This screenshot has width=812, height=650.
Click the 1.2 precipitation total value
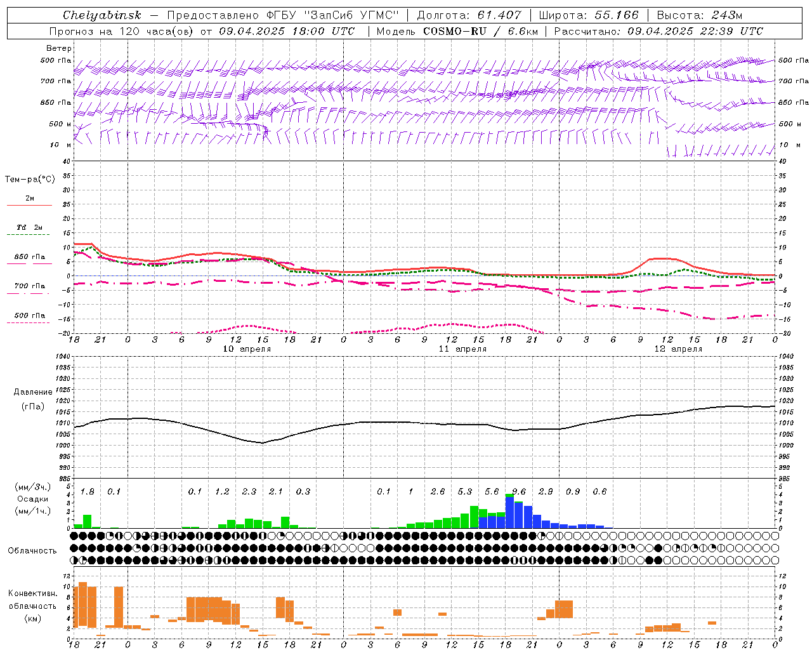coord(222,492)
